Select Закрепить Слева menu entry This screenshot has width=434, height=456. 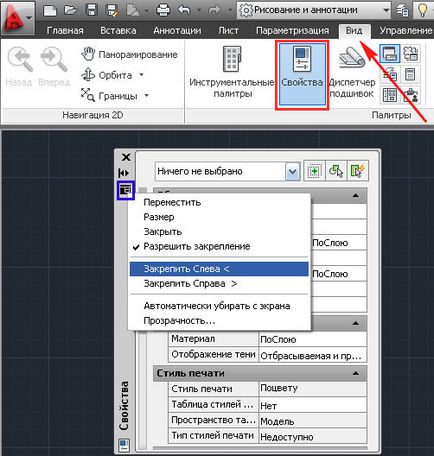tap(219, 269)
